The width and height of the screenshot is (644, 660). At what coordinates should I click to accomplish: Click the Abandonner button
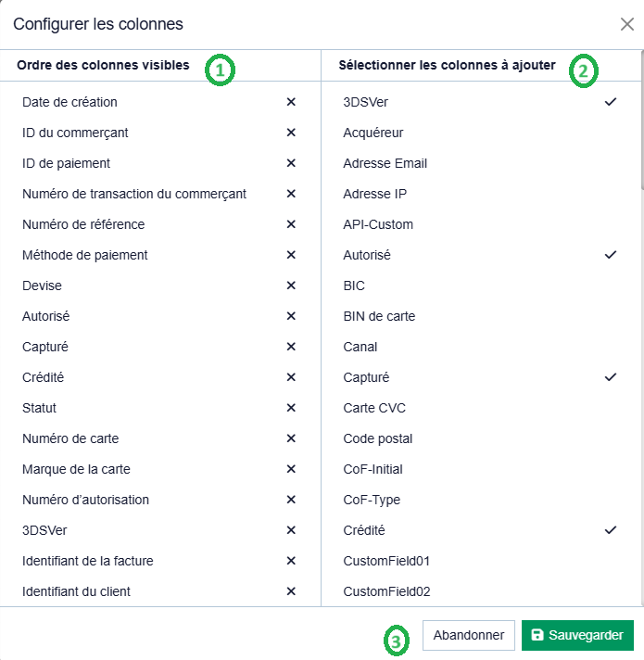coord(469,636)
